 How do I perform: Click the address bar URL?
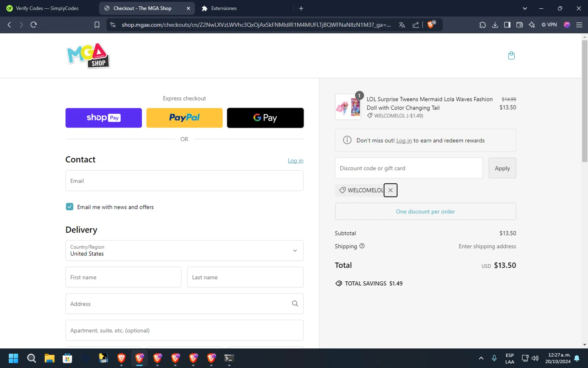pos(256,25)
